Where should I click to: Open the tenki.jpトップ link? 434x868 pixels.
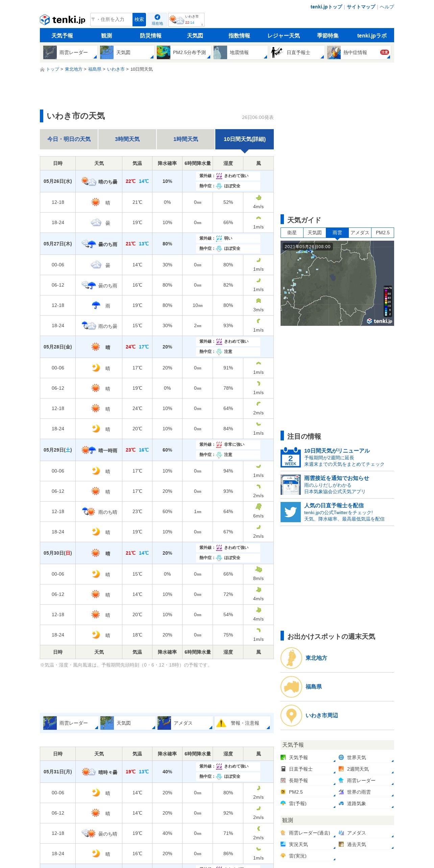click(x=327, y=7)
